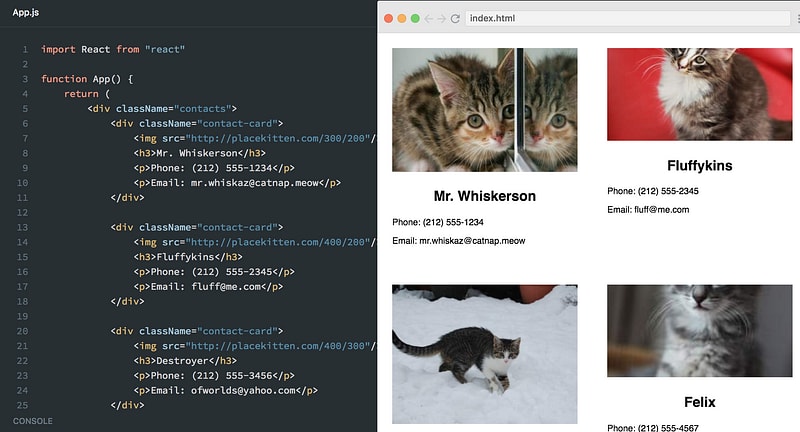Click the Phone 555-3456 code line
This screenshot has height=432, width=800.
(214, 375)
